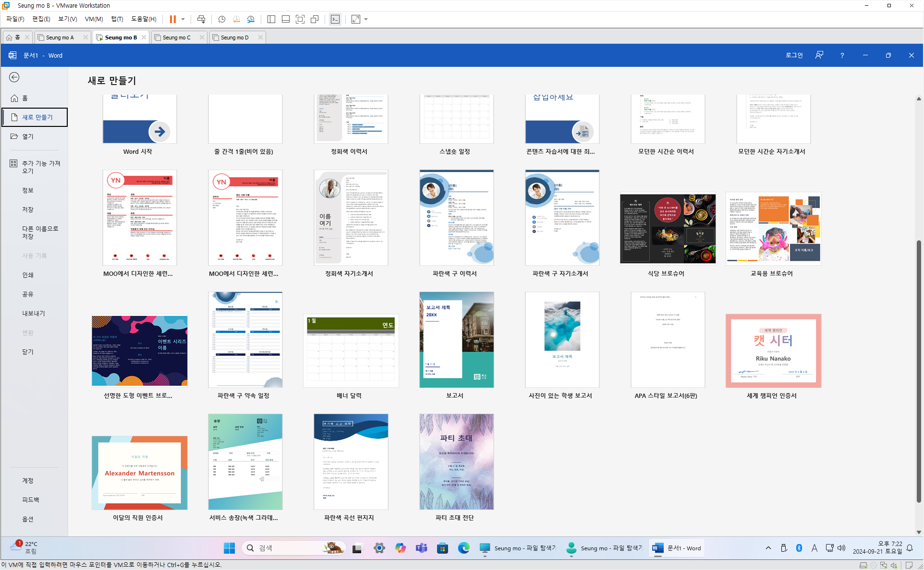Click the 로그인 sign-in button

click(794, 55)
